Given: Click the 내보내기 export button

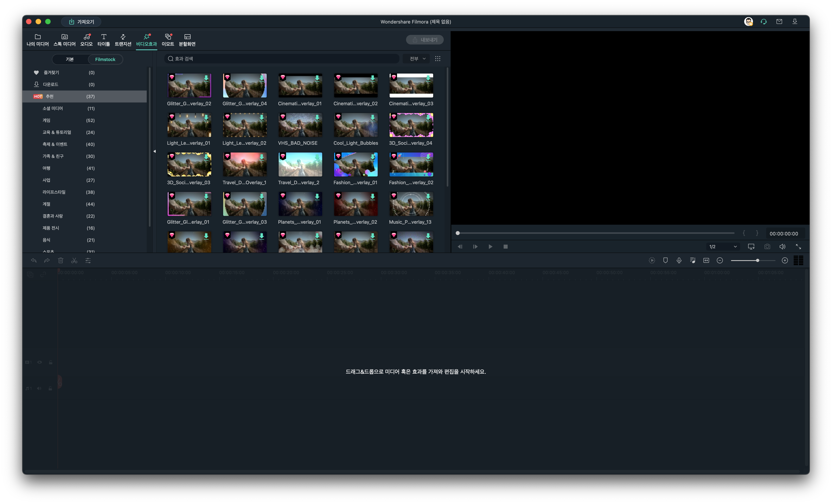Looking at the screenshot, I should click(424, 40).
